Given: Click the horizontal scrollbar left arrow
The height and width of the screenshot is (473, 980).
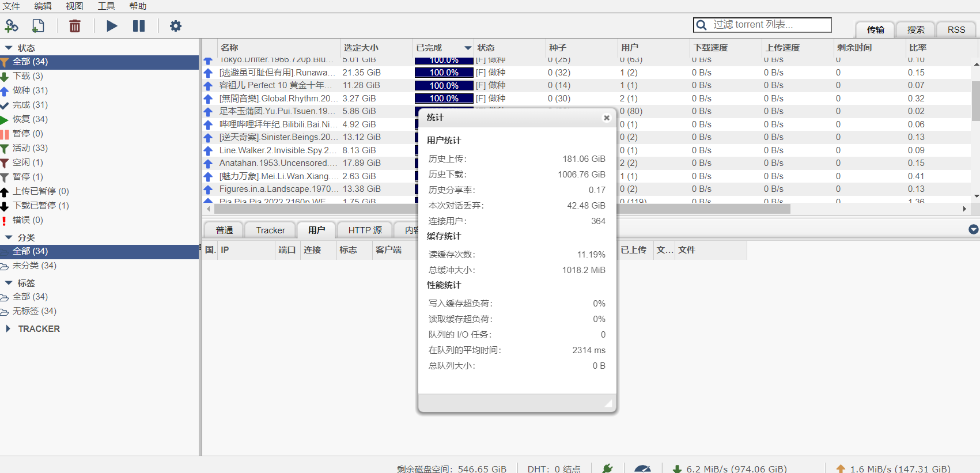Looking at the screenshot, I should click(x=209, y=209).
